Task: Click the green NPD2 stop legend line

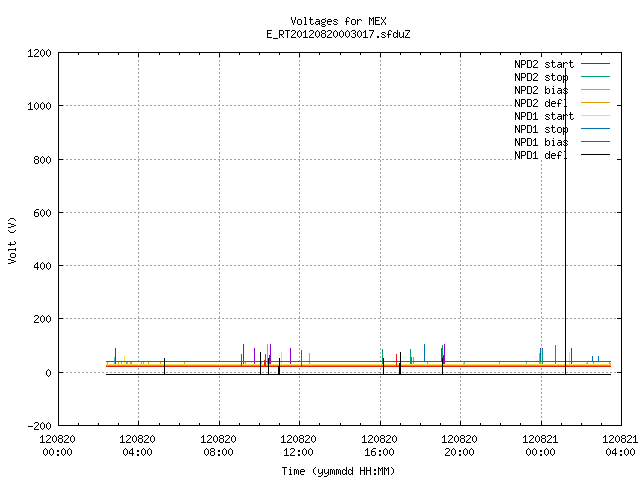Action: (596, 76)
